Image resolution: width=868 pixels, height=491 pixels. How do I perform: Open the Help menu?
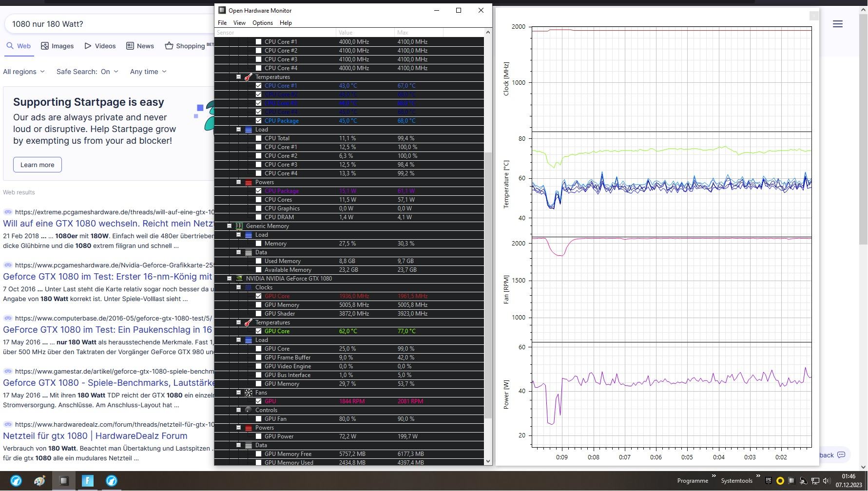(x=286, y=23)
